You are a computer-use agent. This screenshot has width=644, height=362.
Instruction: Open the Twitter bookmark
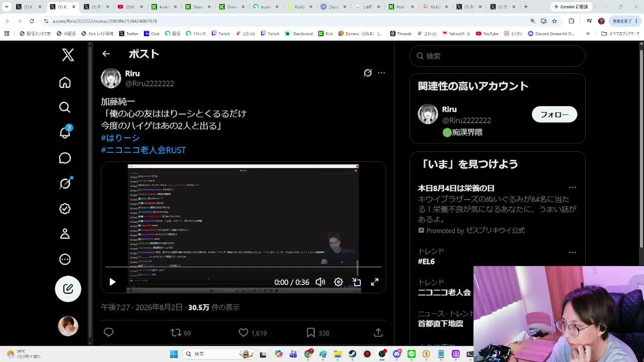[x=129, y=34]
